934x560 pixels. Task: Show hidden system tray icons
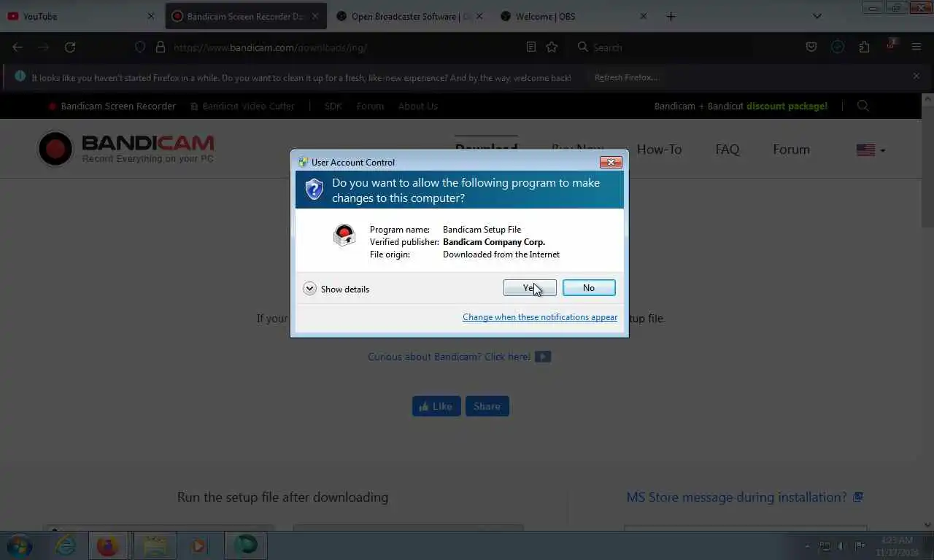point(806,546)
